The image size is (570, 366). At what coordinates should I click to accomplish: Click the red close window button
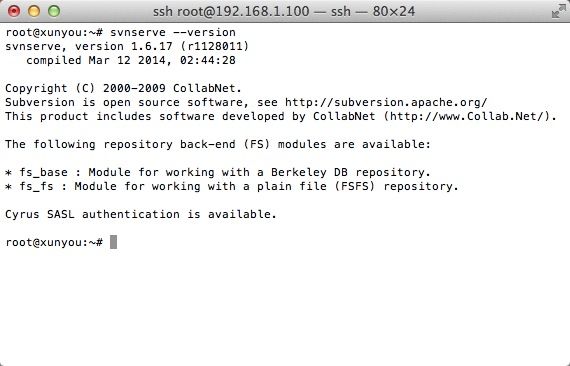click(x=14, y=11)
